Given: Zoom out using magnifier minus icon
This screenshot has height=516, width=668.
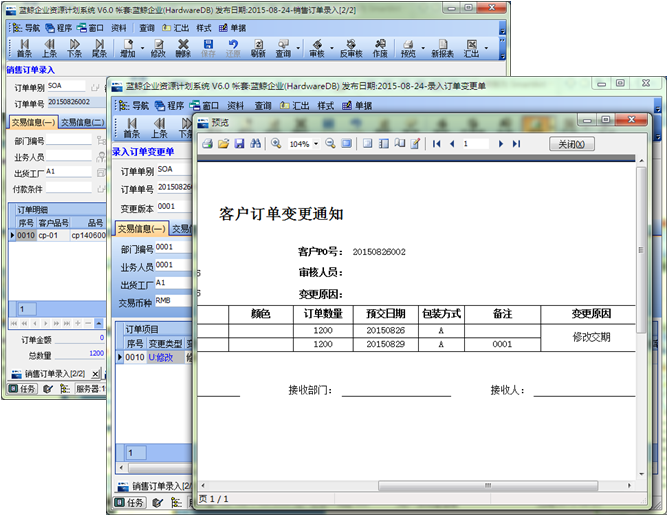Looking at the screenshot, I should click(x=330, y=144).
